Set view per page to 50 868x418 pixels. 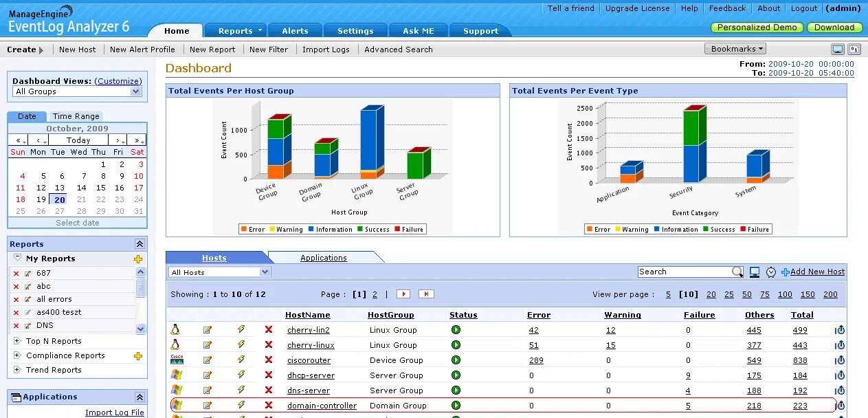pyautogui.click(x=746, y=294)
